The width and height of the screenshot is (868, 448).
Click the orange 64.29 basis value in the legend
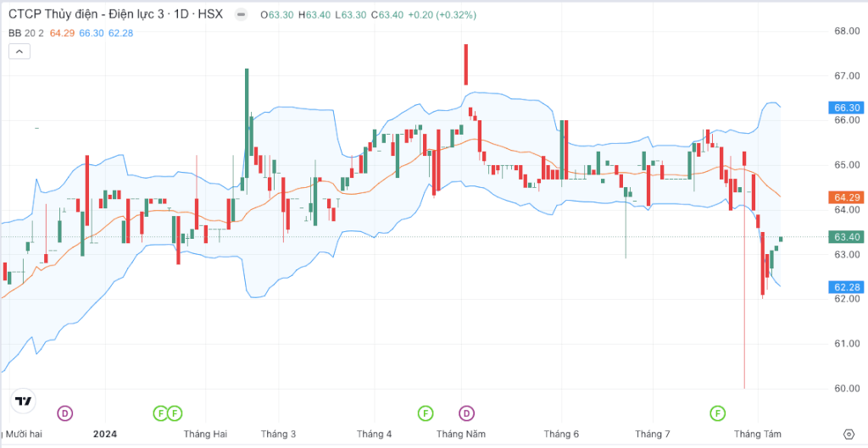point(62,33)
